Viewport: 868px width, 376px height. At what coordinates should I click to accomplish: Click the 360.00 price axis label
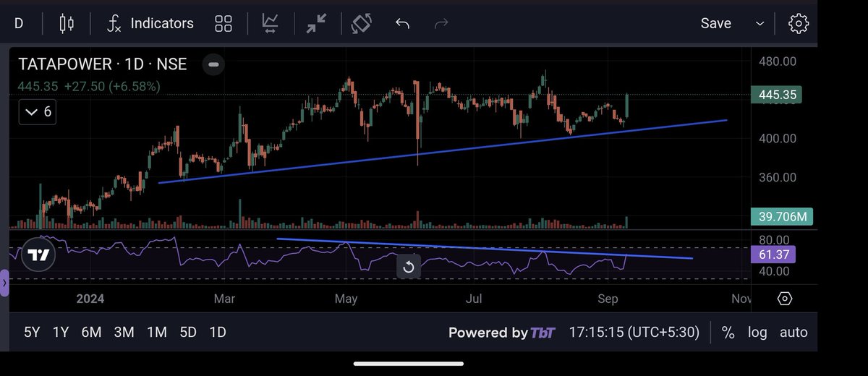coord(778,177)
